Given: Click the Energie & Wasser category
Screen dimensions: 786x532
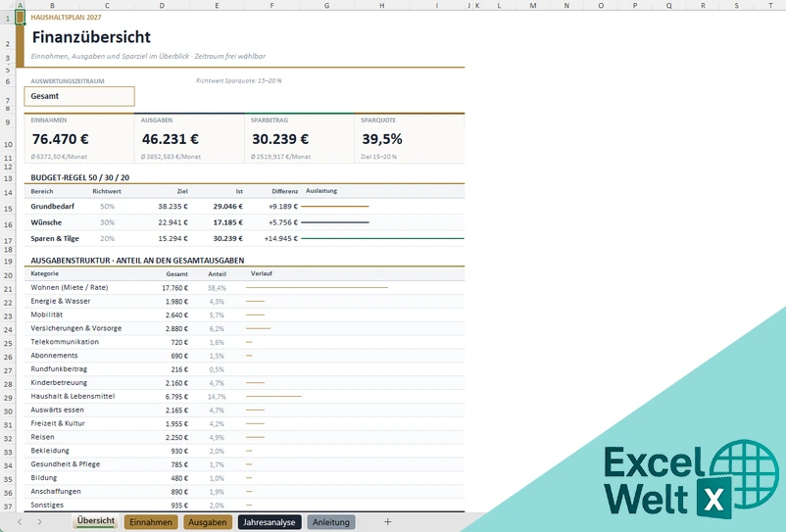Looking at the screenshot, I should pos(60,301).
